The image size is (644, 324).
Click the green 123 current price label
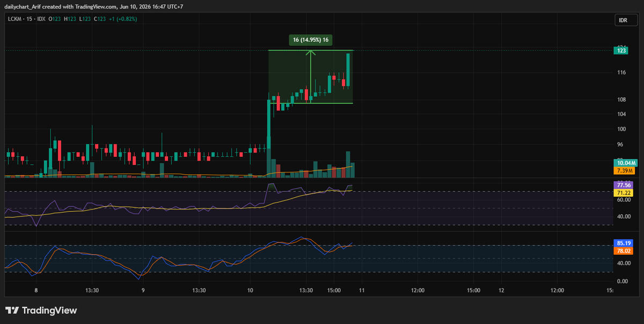pyautogui.click(x=621, y=51)
